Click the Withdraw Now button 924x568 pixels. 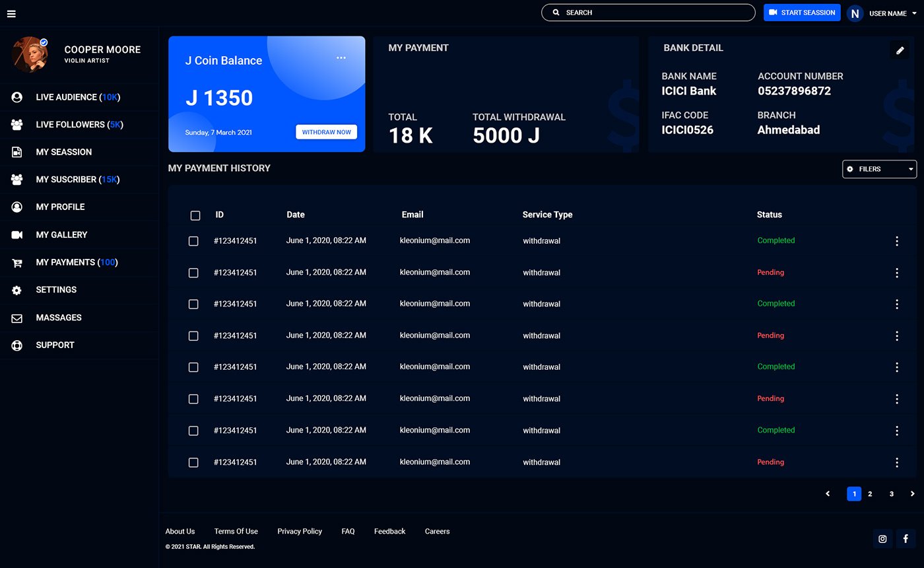pos(326,132)
